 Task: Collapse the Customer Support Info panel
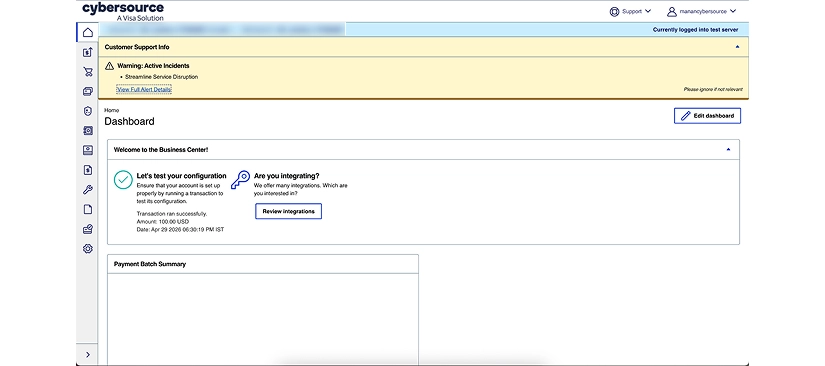point(737,47)
